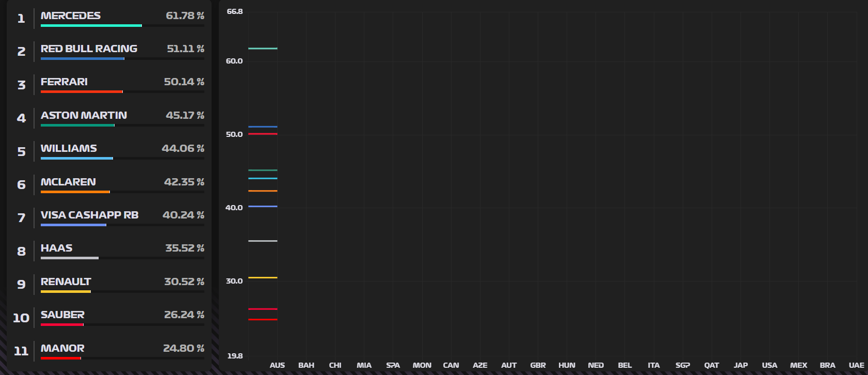Viewport: 868px width, 375px height.
Task: Click the AZE race label
Action: 480,365
